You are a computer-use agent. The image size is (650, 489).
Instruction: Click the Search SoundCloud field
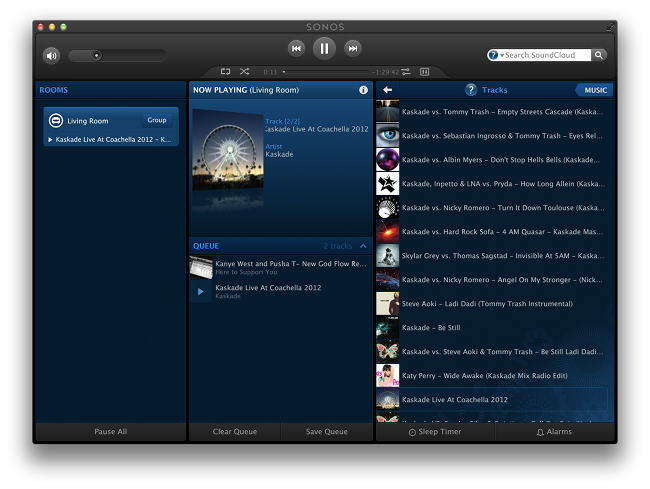547,55
